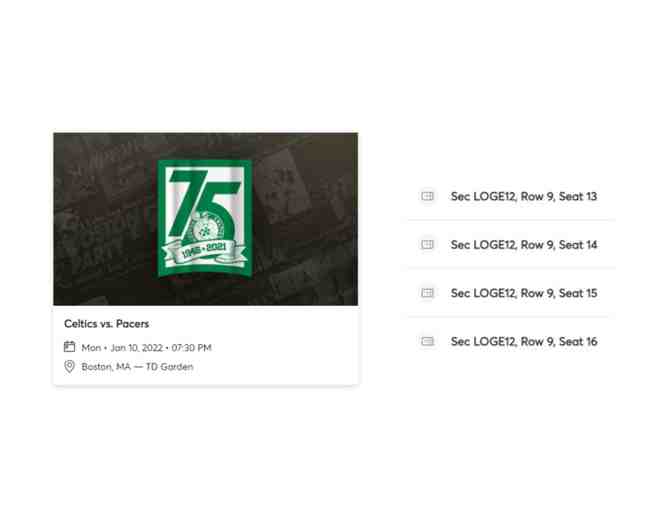
Task: Click the ticket icon beside Seat 16
Action: [427, 342]
